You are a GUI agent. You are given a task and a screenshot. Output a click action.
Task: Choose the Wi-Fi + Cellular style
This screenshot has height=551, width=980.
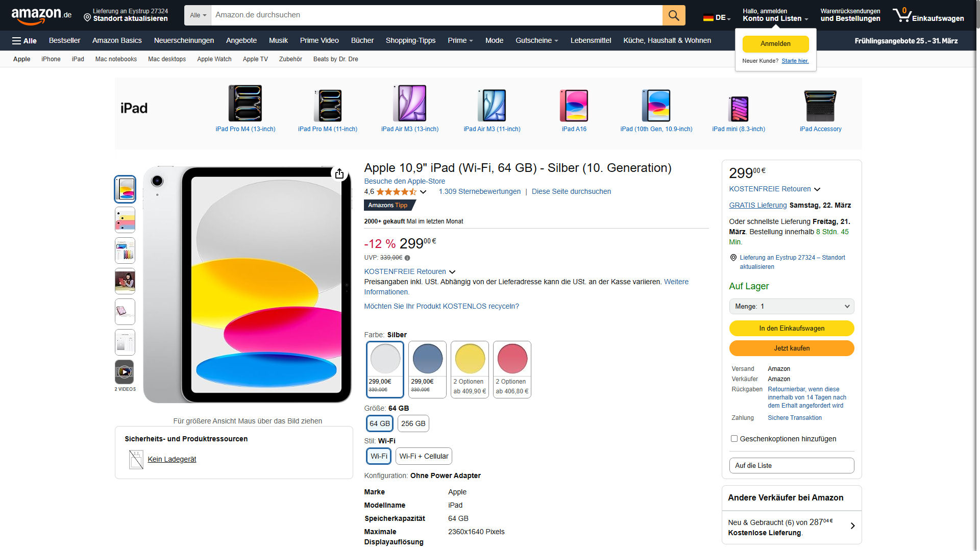click(x=424, y=456)
